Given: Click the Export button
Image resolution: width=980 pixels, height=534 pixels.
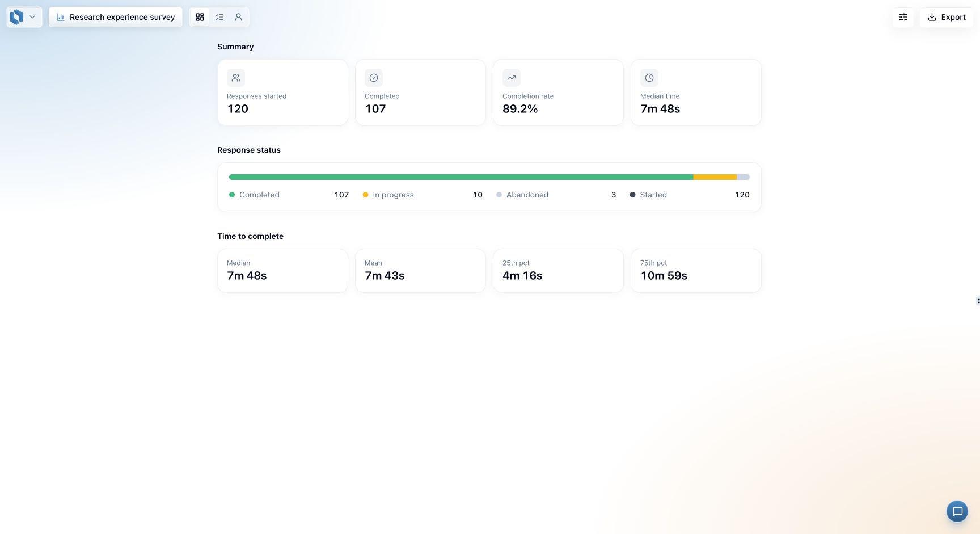Looking at the screenshot, I should (x=947, y=17).
